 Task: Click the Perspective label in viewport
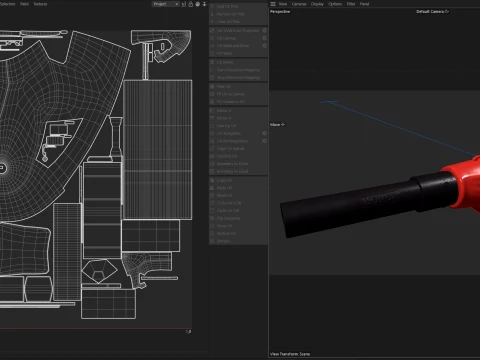pyautogui.click(x=280, y=12)
